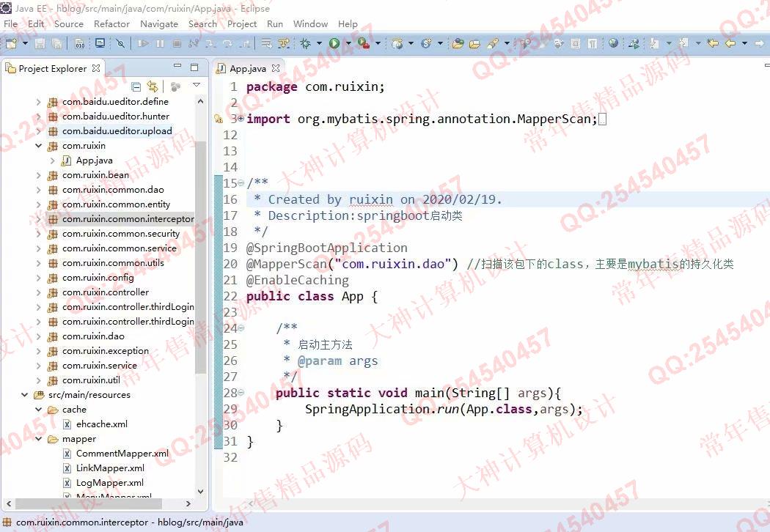Click the Debug bug icon
Viewport: 770px width, 532px height.
point(306,44)
